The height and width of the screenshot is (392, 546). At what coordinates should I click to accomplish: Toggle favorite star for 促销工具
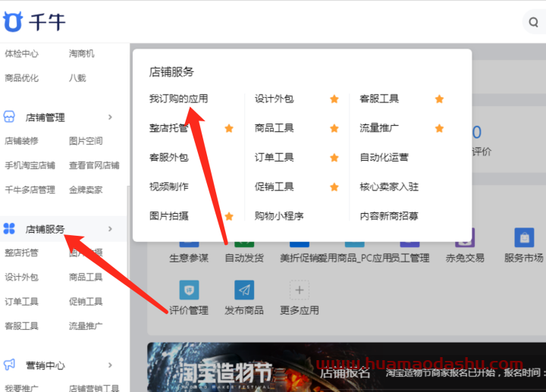(x=334, y=187)
